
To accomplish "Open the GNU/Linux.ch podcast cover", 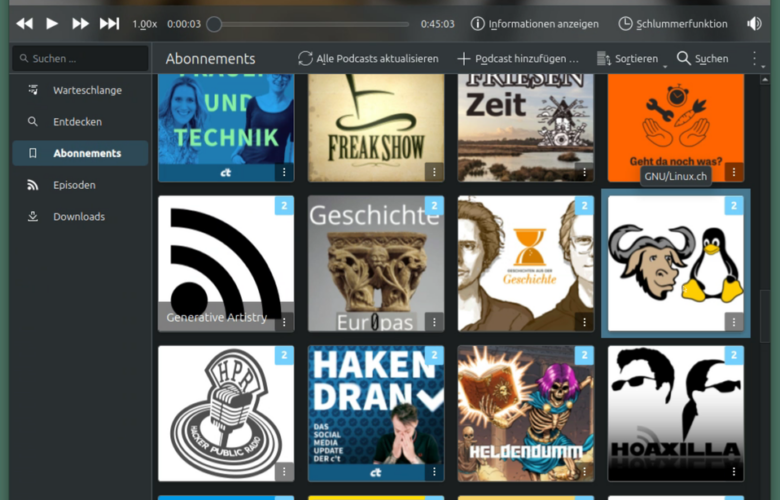I will click(676, 264).
